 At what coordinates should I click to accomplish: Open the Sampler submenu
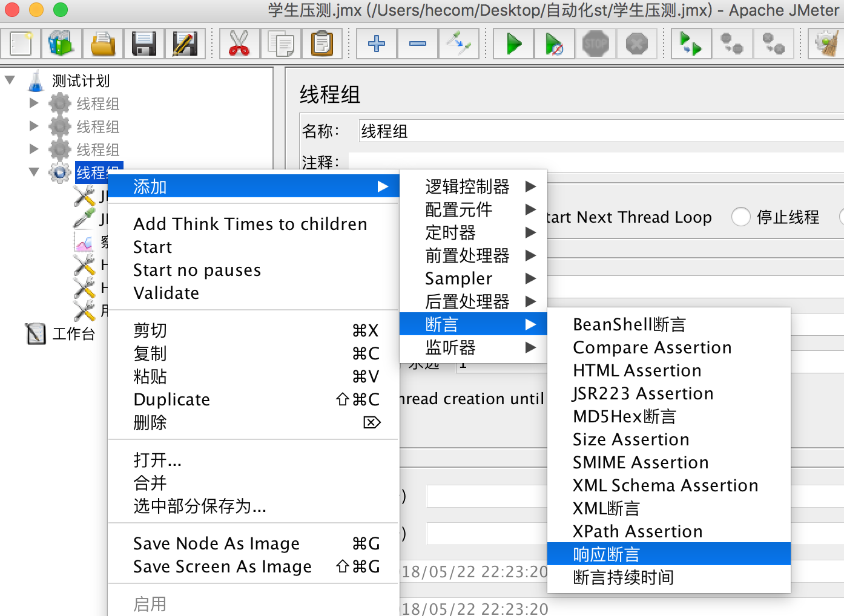coord(473,278)
